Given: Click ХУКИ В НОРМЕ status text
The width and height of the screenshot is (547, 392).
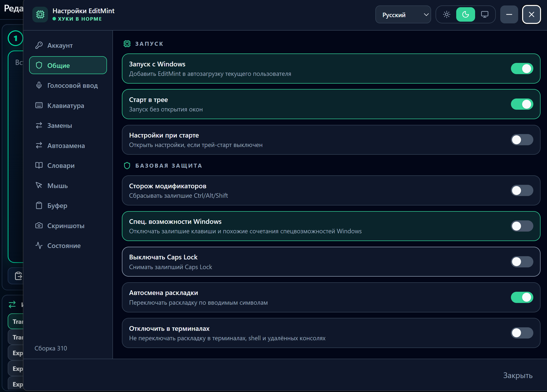Looking at the screenshot, I should point(80,19).
